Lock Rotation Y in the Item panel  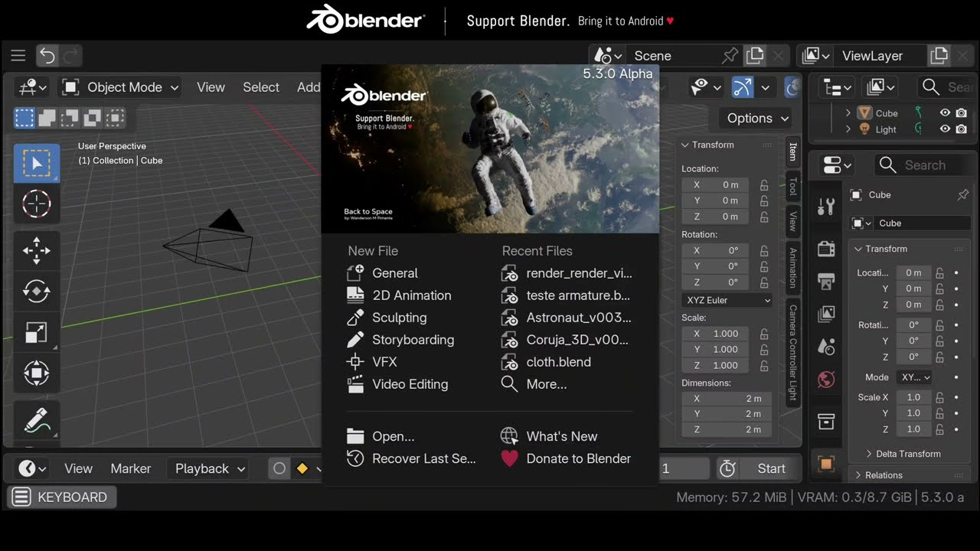point(764,266)
